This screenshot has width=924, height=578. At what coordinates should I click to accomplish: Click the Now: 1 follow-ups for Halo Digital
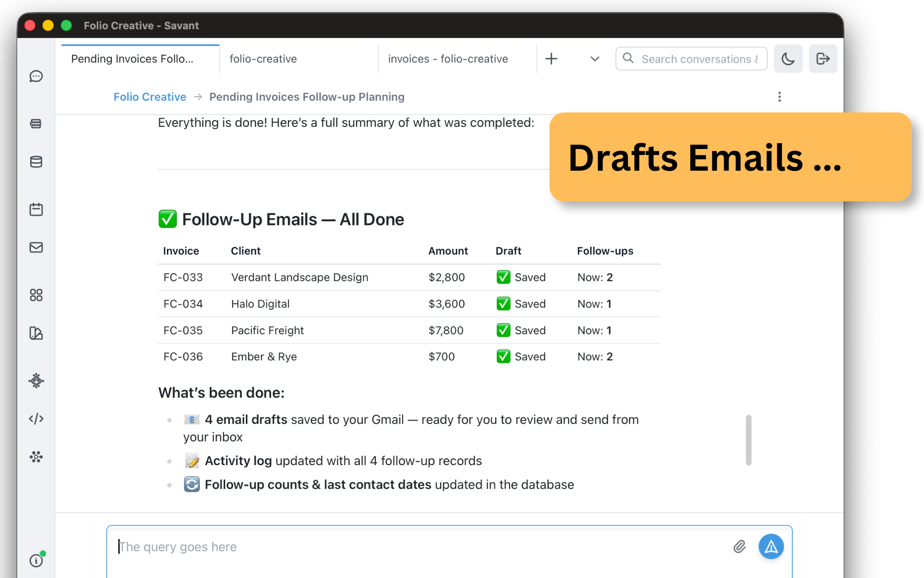coord(594,304)
